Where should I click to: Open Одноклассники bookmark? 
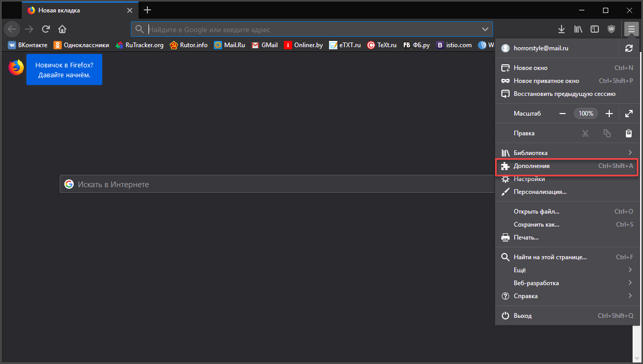[x=81, y=45]
